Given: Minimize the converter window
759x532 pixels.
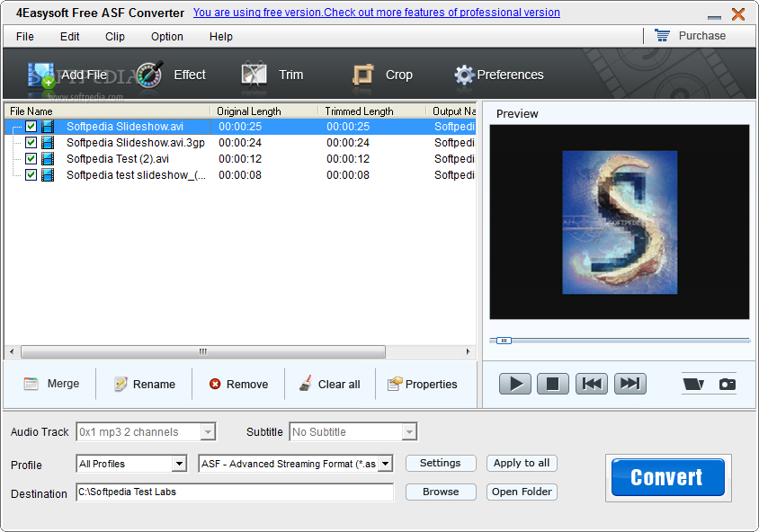Looking at the screenshot, I should tap(714, 17).
